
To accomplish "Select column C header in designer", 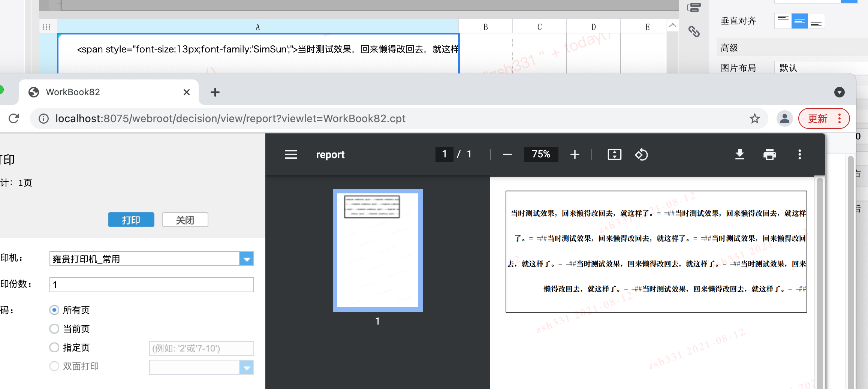I will 540,27.
